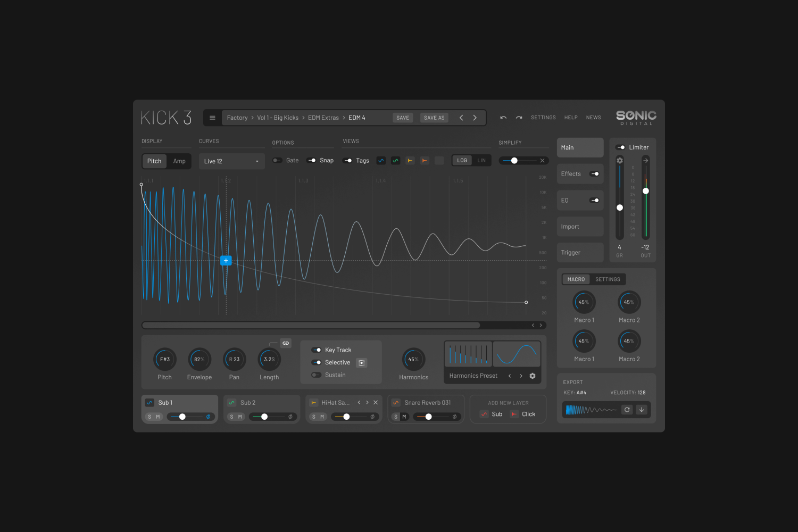Open the Main panel
The height and width of the screenshot is (532, 798).
coord(580,147)
